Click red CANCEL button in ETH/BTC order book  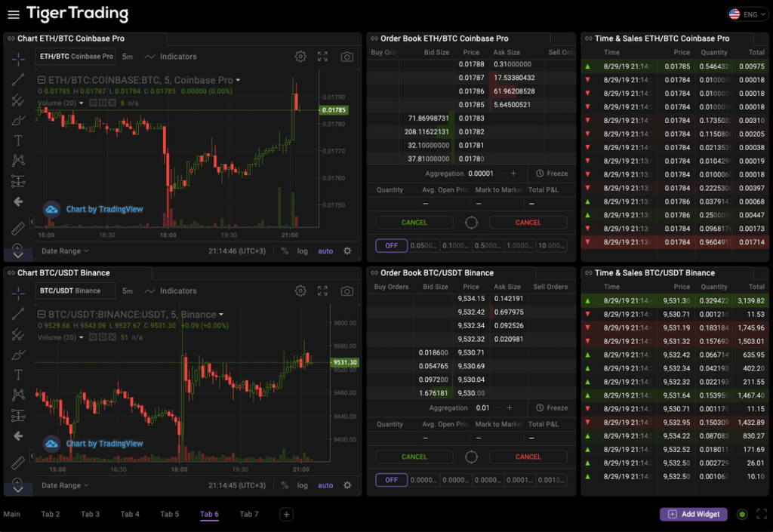tap(528, 223)
